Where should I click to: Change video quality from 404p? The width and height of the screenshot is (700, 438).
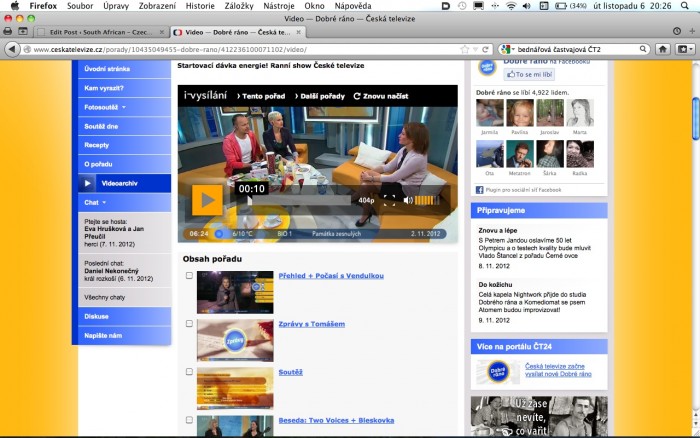click(x=366, y=200)
